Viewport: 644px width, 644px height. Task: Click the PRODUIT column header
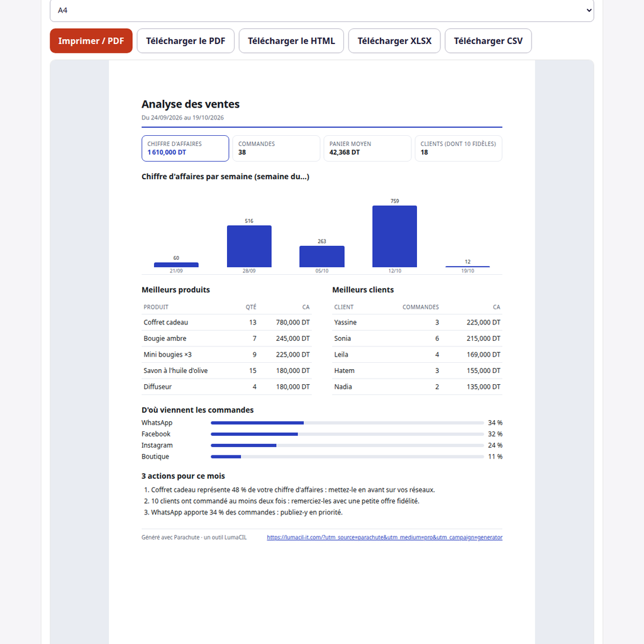(x=156, y=307)
